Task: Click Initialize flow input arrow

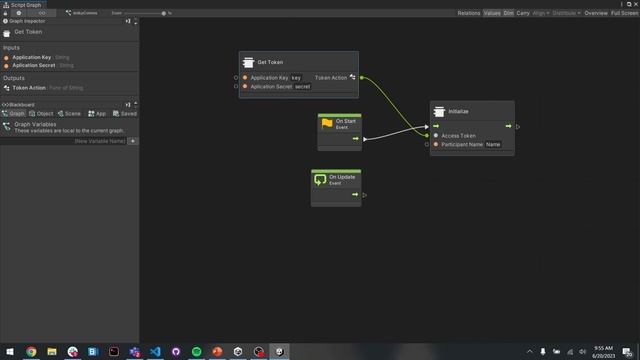Action: (436, 126)
